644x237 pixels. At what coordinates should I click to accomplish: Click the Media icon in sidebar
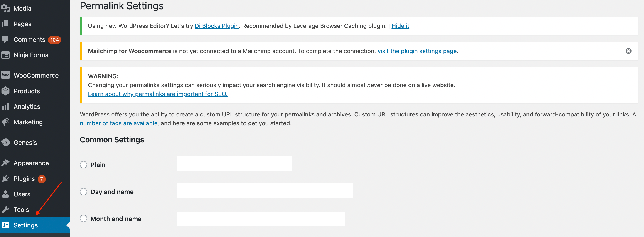coord(5,8)
